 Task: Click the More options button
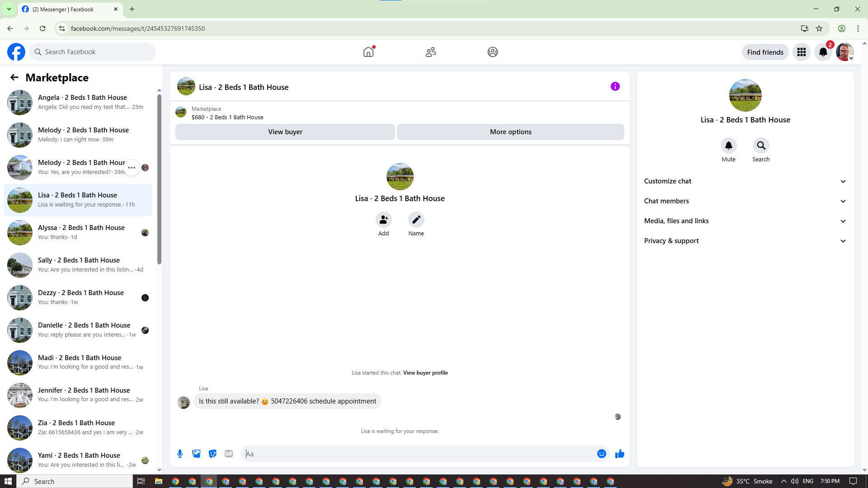point(510,132)
